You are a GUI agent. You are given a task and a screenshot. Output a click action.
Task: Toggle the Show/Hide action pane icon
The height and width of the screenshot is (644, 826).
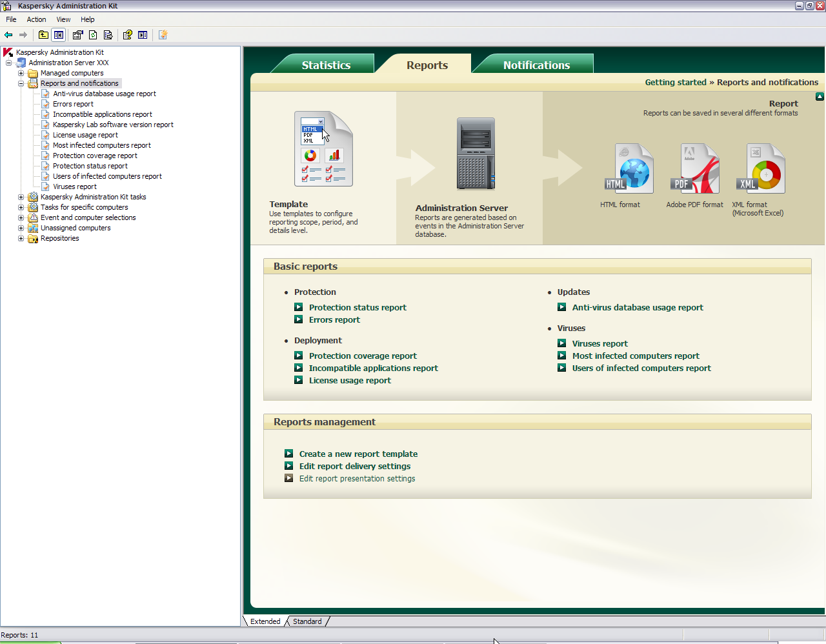[x=143, y=35]
